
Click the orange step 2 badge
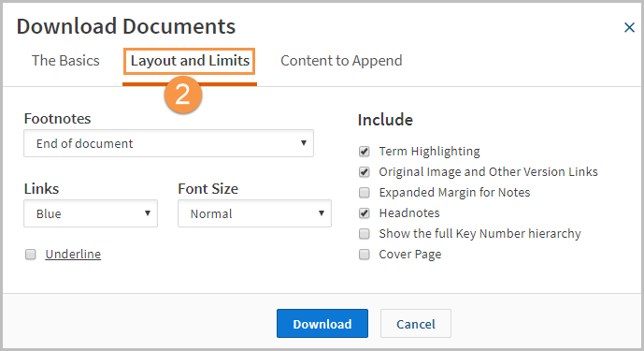pyautogui.click(x=183, y=95)
